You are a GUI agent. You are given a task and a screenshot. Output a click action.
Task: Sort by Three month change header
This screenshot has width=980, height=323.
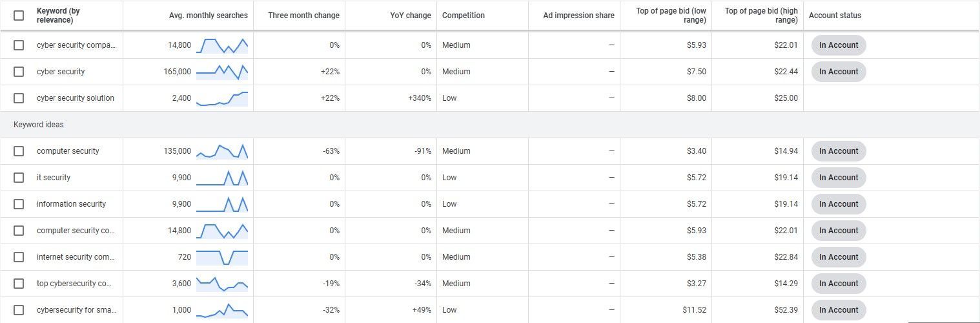tap(304, 16)
